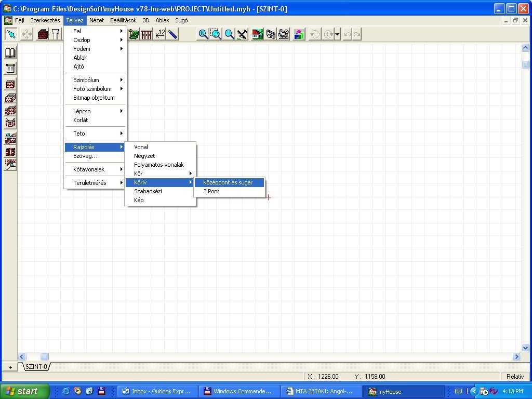Select Korlát in the Tervez menu

pyautogui.click(x=96, y=120)
